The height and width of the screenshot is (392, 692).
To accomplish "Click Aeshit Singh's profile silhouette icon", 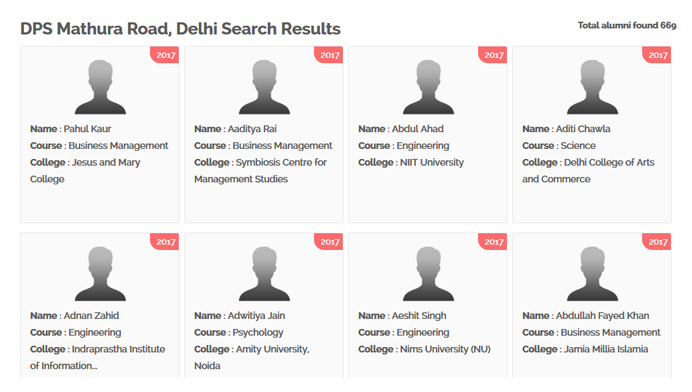I will 429,274.
